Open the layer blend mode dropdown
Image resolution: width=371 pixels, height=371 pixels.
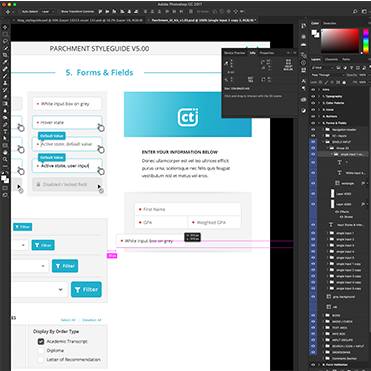pyautogui.click(x=328, y=75)
